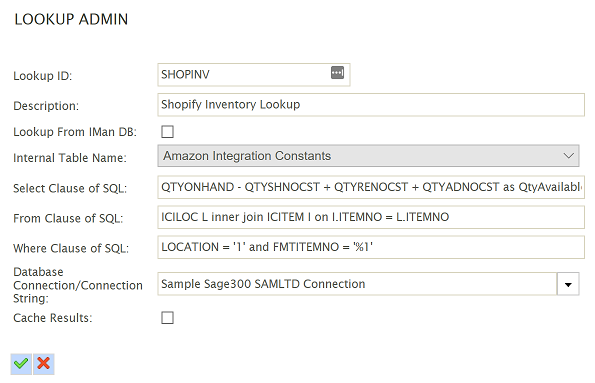This screenshot has width=595, height=383.
Task: Enable the Lookup From IMan DB checkbox
Action: [x=167, y=132]
